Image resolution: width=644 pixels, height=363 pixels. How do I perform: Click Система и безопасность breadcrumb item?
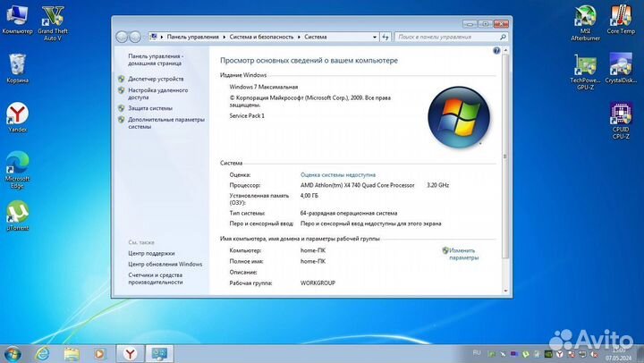point(261,37)
